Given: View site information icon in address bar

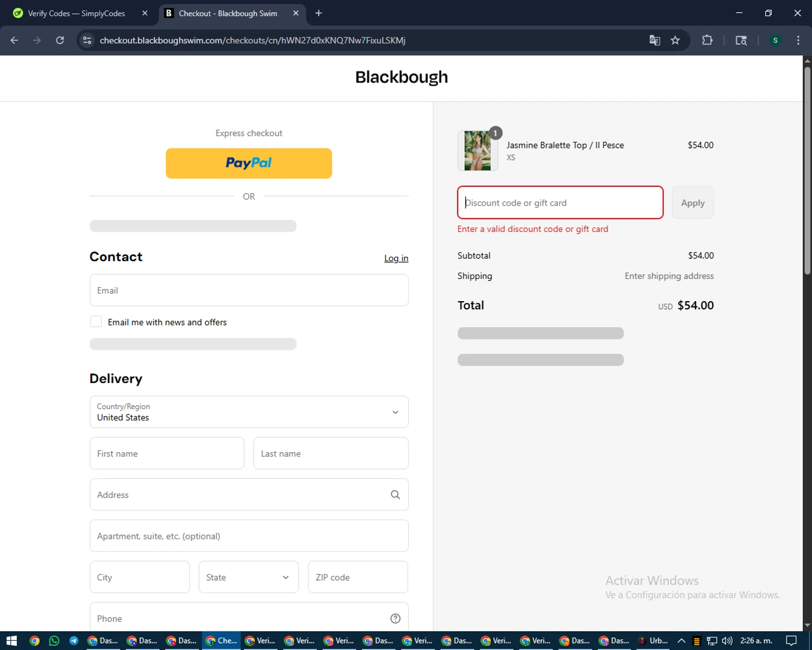Looking at the screenshot, I should tap(87, 40).
